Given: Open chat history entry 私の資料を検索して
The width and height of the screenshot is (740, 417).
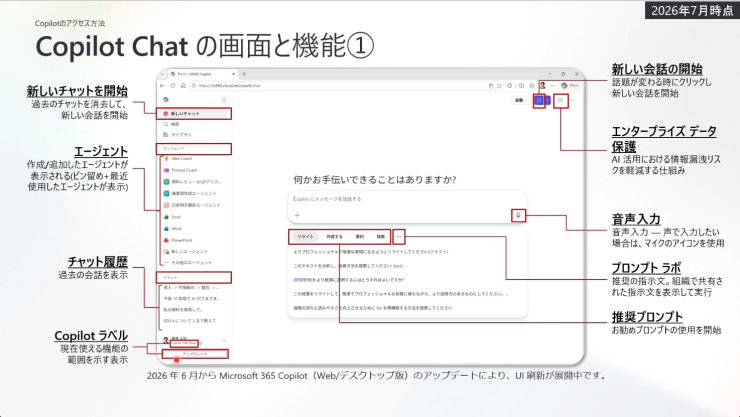Looking at the screenshot, I should [183, 309].
